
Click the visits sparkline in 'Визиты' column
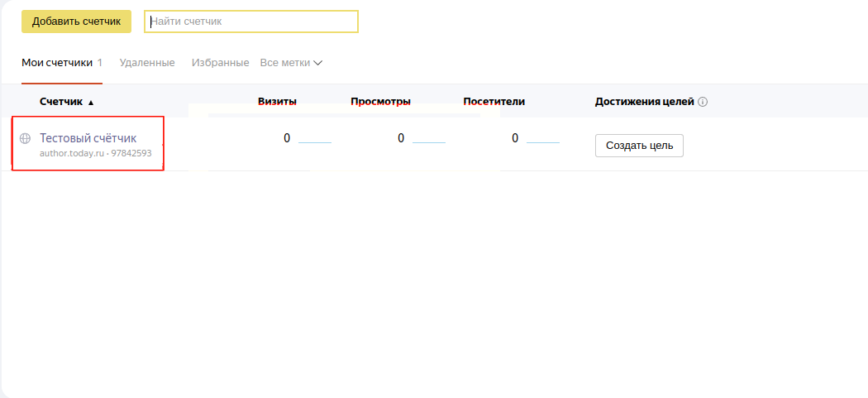tap(315, 142)
